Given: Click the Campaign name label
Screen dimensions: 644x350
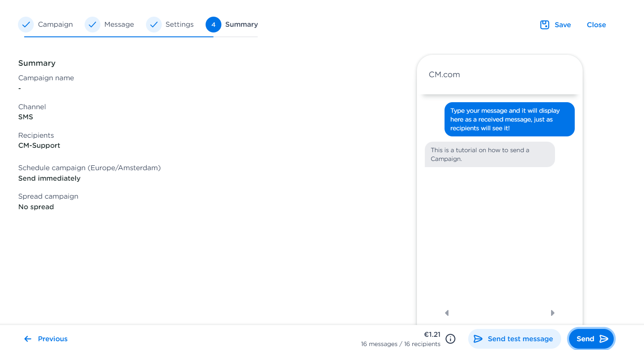Looking at the screenshot, I should coord(46,78).
